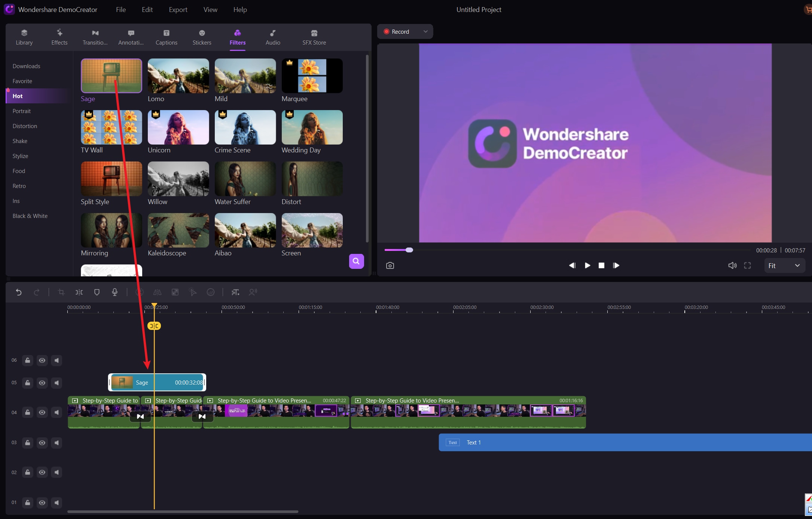The height and width of the screenshot is (519, 812).
Task: Switch to the Stickers tab
Action: [202, 37]
